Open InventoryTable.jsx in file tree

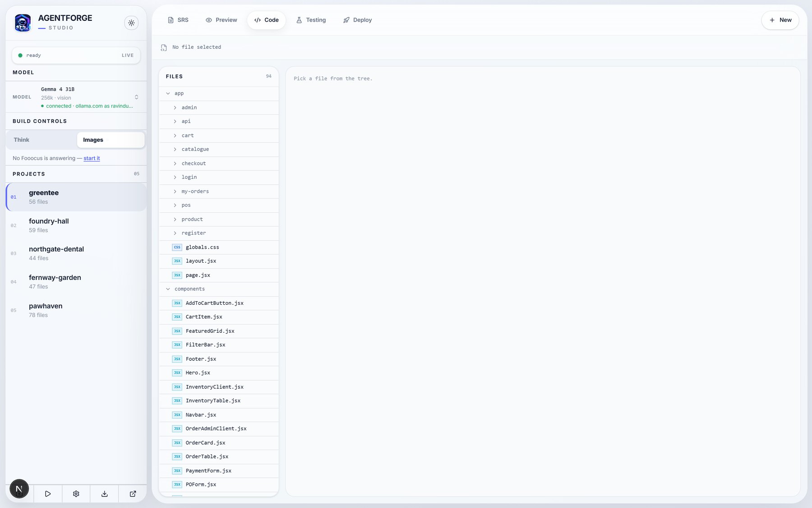click(x=219, y=401)
